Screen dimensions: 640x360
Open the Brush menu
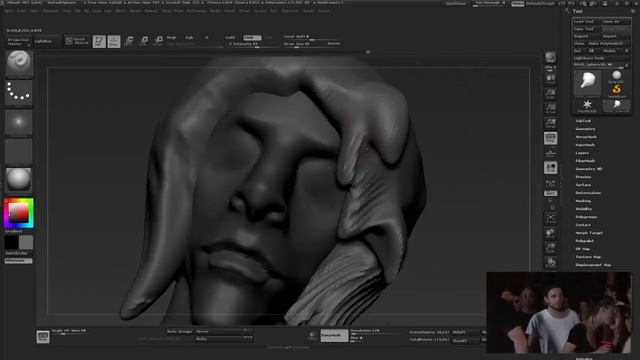tap(21, 11)
